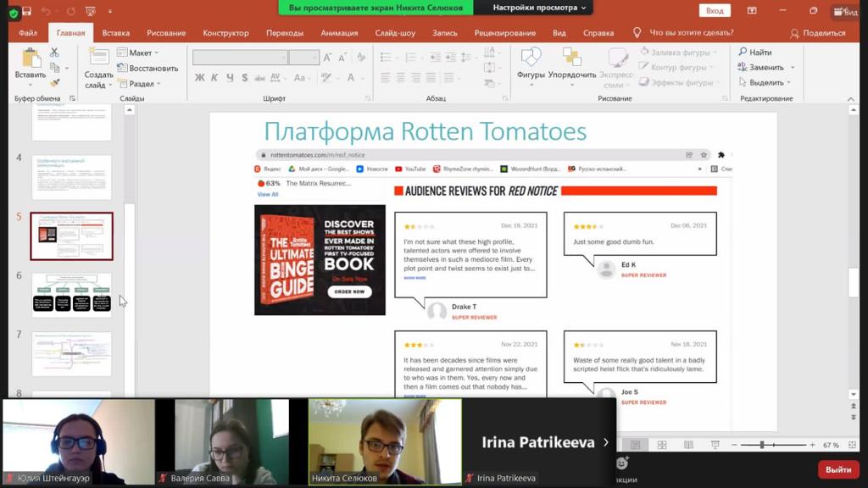Click the Вход sign-in button

tap(715, 11)
